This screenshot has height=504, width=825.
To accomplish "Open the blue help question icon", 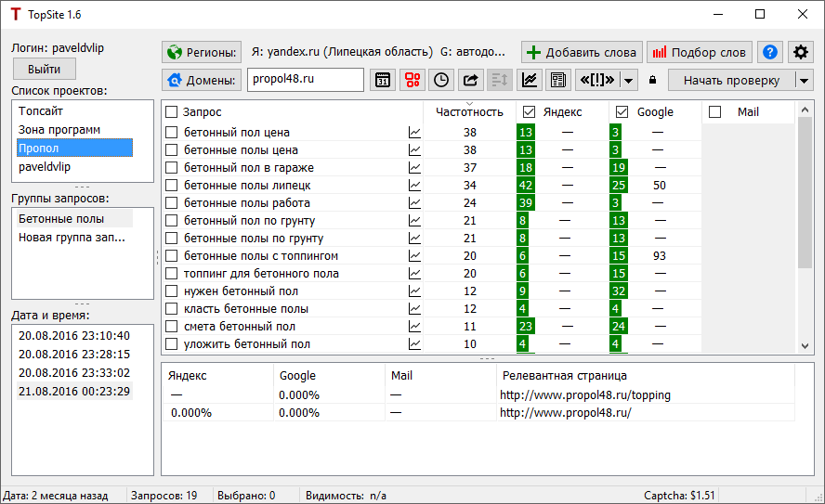I will coord(770,52).
